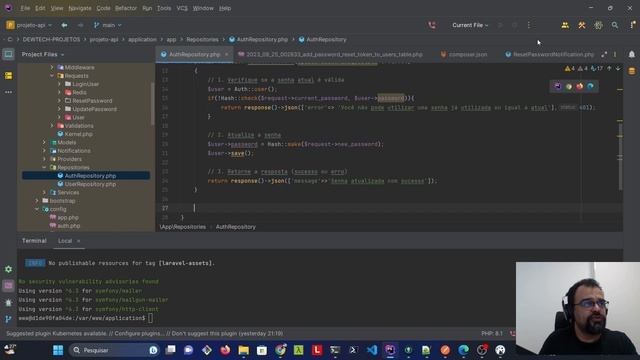Open the build tools hammer icon
The image size is (640, 360).
click(x=582, y=25)
